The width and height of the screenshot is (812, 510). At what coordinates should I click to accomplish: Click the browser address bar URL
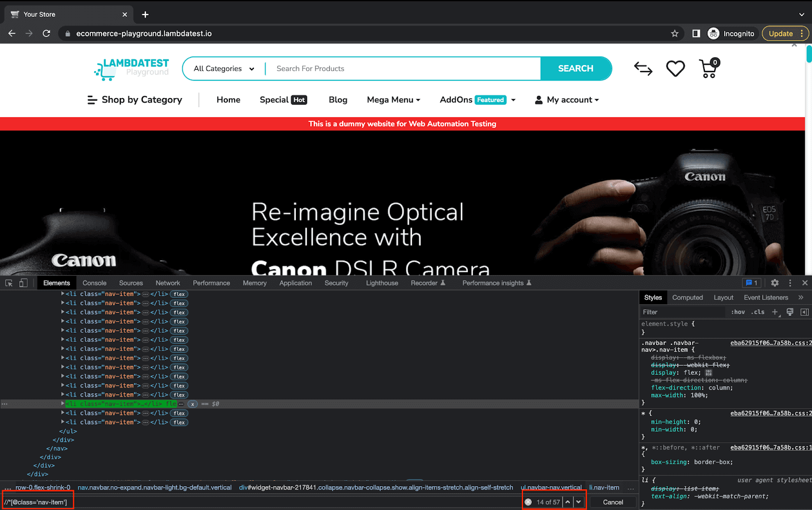pos(144,34)
